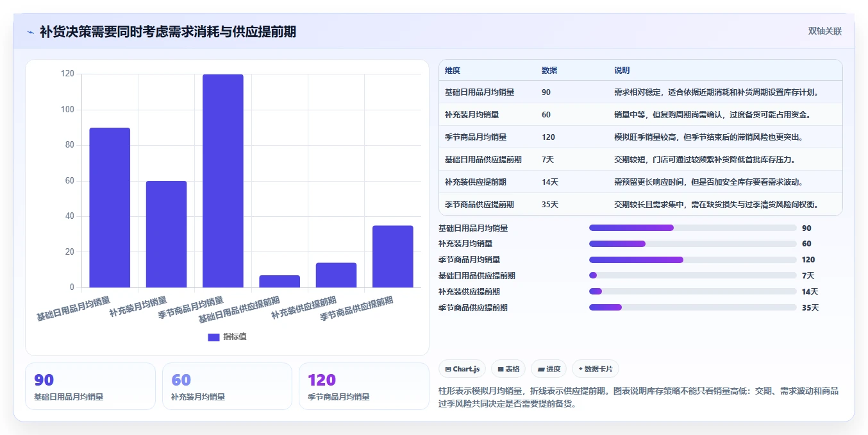Click the 补充装月均销量 x-axis label of the chart
This screenshot has width=868, height=435.
(x=138, y=307)
